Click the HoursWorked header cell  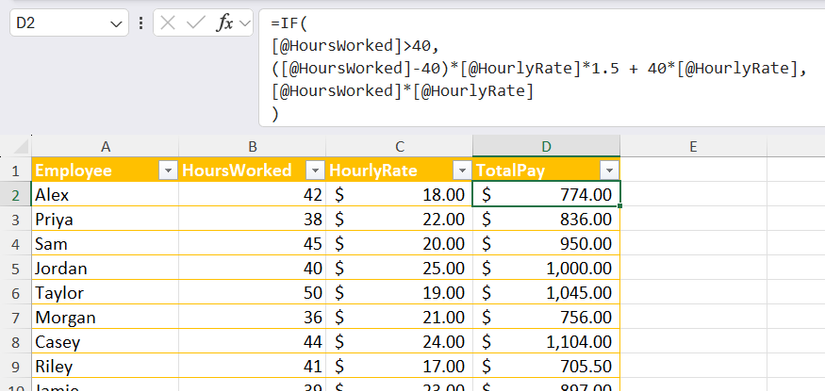252,170
